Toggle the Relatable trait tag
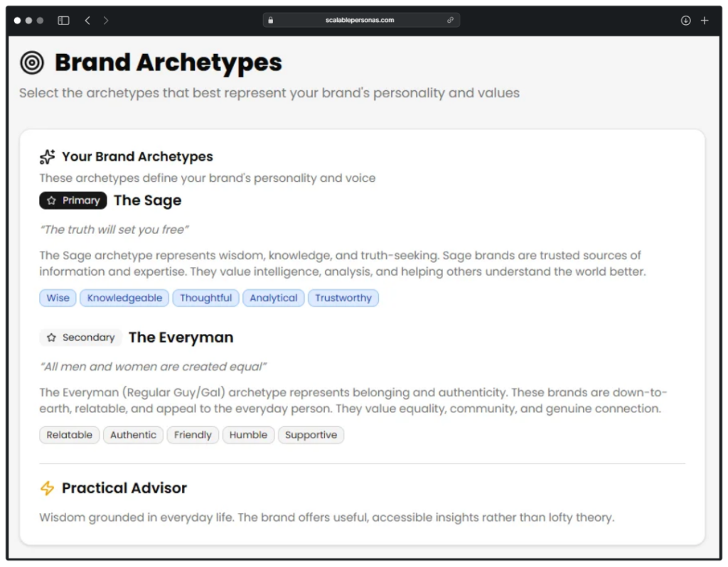This screenshot has width=728, height=567. [x=69, y=435]
